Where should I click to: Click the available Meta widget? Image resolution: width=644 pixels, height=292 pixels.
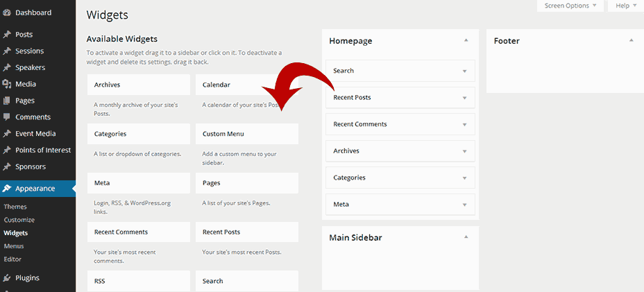(139, 182)
